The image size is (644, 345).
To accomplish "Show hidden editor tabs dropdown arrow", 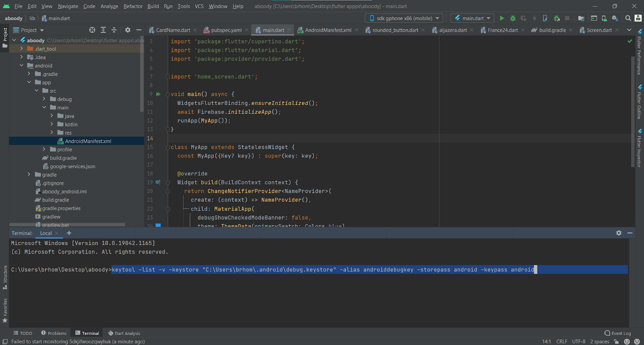I will pyautogui.click(x=629, y=30).
